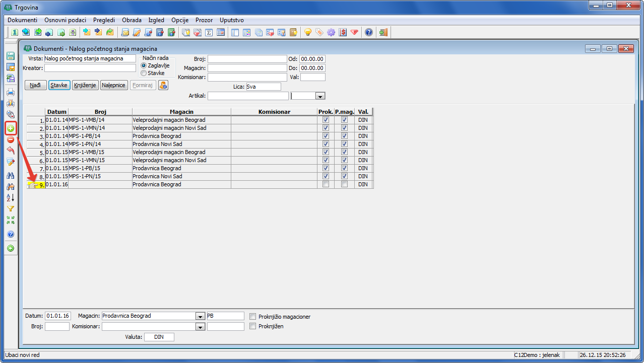
Task: Click the green plus insert row icon
Action: (x=10, y=129)
